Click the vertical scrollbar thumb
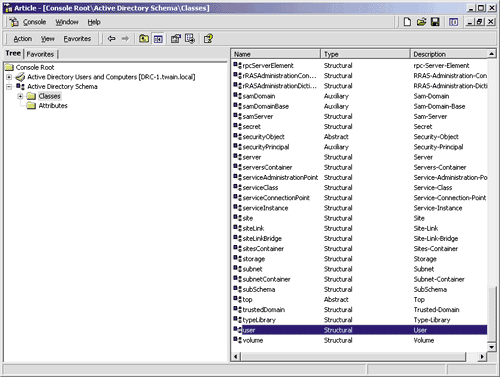Viewport: 500px width, 377px height. tap(492, 314)
